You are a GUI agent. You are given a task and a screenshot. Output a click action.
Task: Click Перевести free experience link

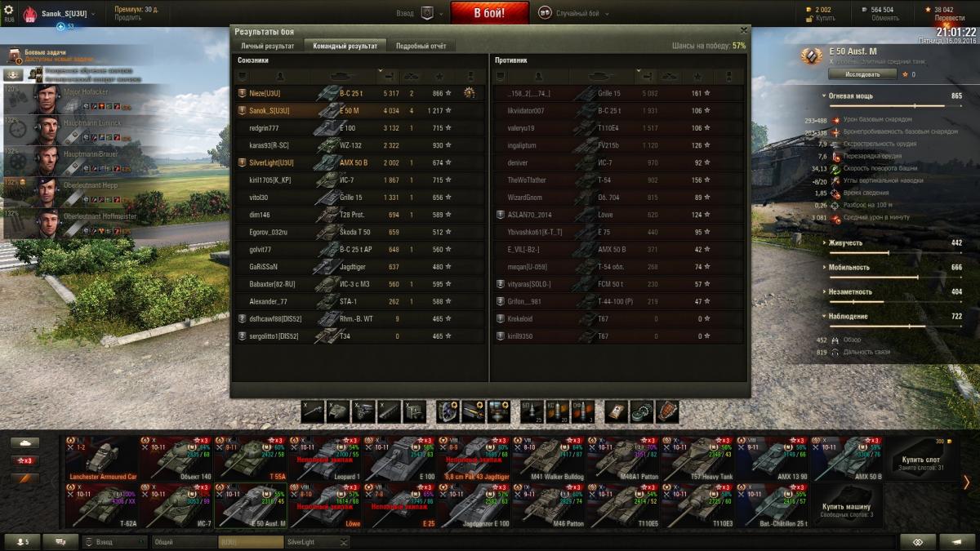pos(949,18)
